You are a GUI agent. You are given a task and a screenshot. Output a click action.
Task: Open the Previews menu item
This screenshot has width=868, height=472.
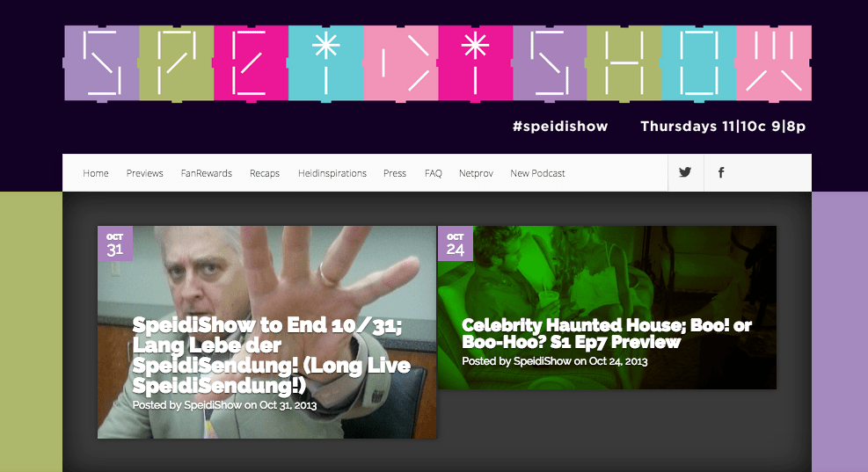[x=144, y=173]
